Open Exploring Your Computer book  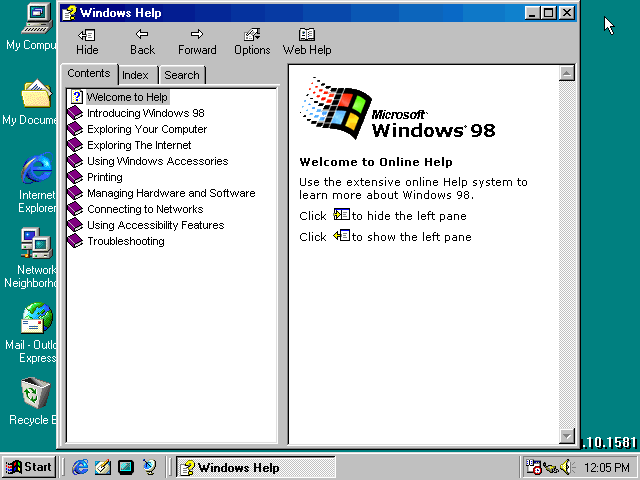147,129
